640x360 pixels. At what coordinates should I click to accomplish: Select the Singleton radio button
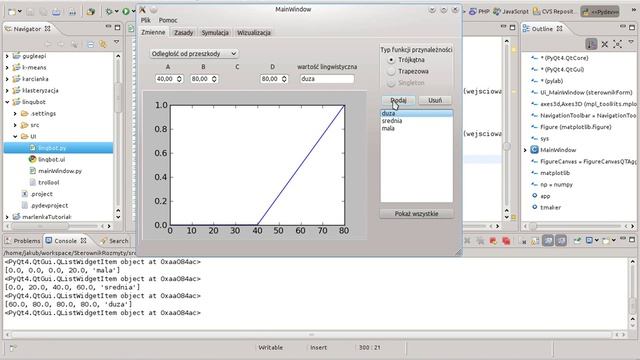(391, 83)
